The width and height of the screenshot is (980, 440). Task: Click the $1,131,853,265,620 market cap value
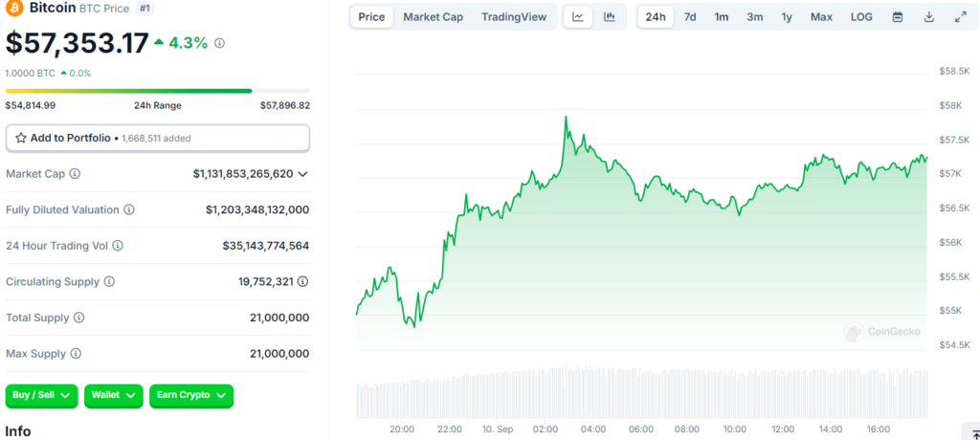tap(242, 174)
